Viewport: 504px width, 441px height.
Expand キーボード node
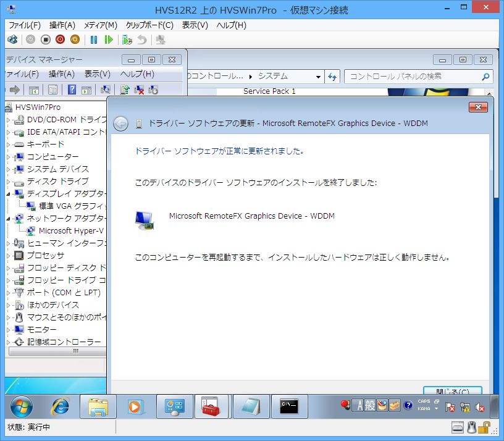click(9, 145)
